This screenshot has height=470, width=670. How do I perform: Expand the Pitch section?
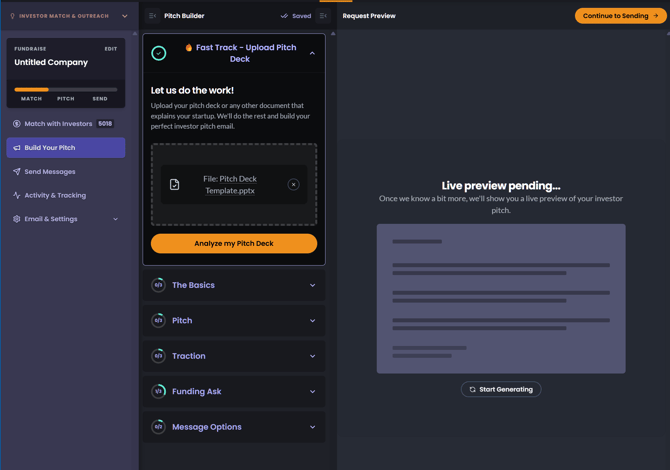312,321
